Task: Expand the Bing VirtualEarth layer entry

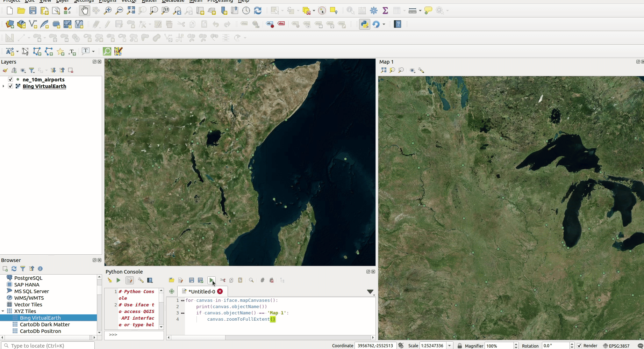Action: click(x=3, y=86)
